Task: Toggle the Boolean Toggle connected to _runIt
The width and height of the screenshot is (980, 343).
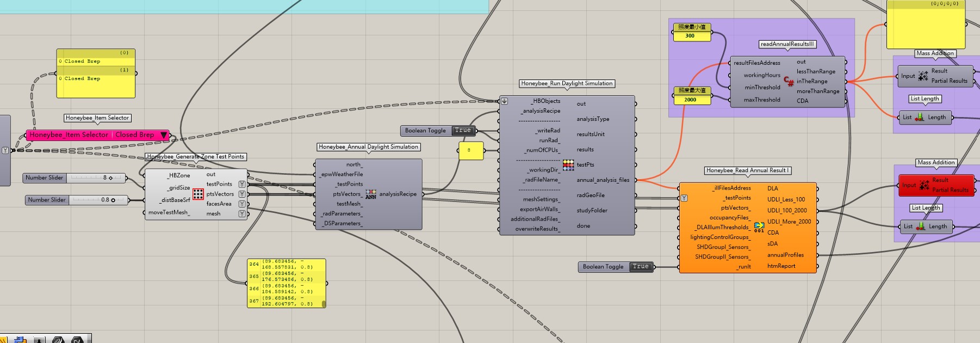Action: click(641, 267)
